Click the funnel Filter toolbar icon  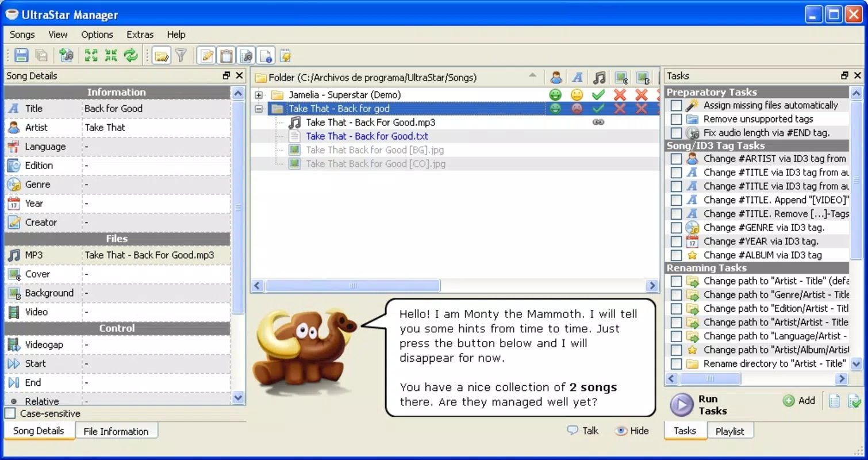pyautogui.click(x=181, y=55)
